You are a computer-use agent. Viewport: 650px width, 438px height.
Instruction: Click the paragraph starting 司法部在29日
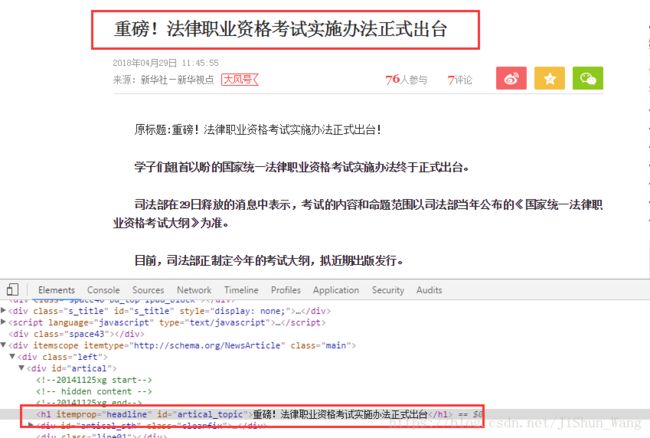[358, 214]
